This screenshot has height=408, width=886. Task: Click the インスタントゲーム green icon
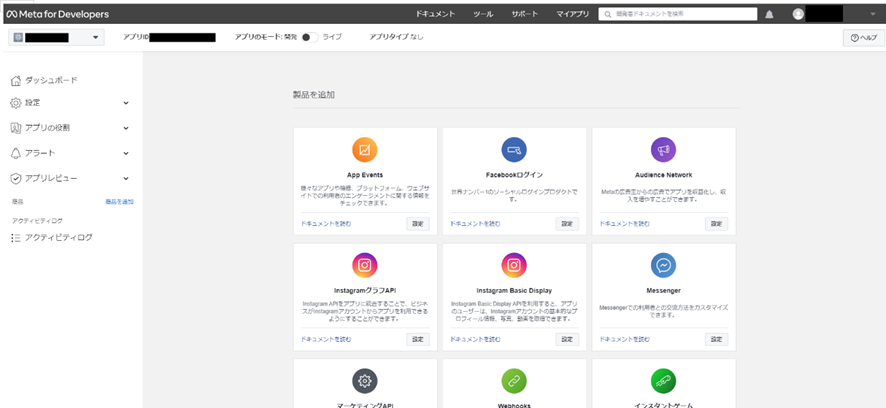coord(663,381)
